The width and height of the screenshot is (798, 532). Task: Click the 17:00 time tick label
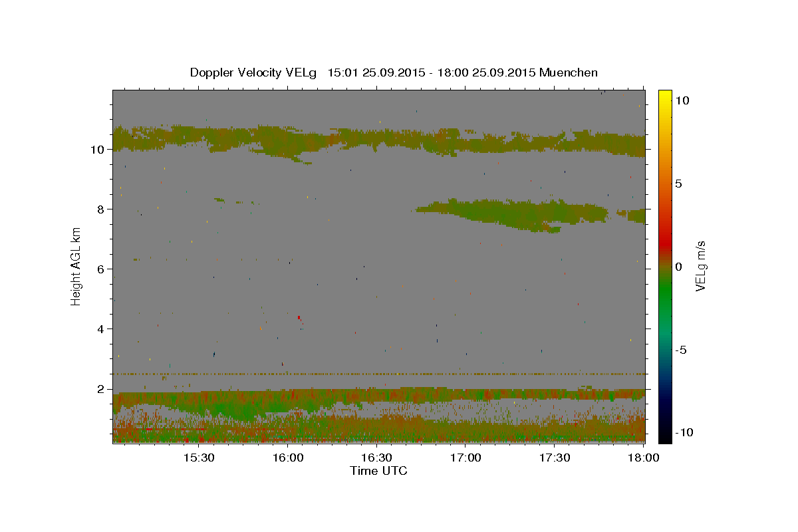pyautogui.click(x=466, y=458)
